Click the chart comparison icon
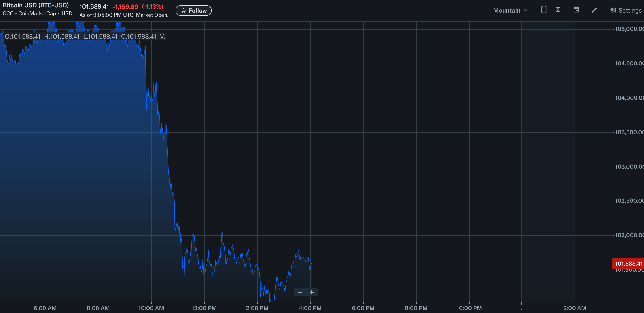This screenshot has width=644, height=313. click(x=544, y=10)
